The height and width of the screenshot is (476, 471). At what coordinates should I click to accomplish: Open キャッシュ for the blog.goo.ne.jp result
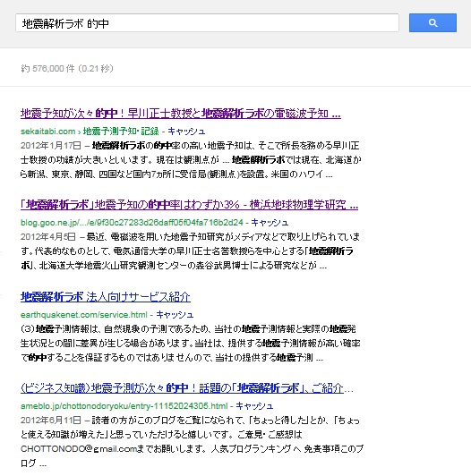(x=270, y=223)
